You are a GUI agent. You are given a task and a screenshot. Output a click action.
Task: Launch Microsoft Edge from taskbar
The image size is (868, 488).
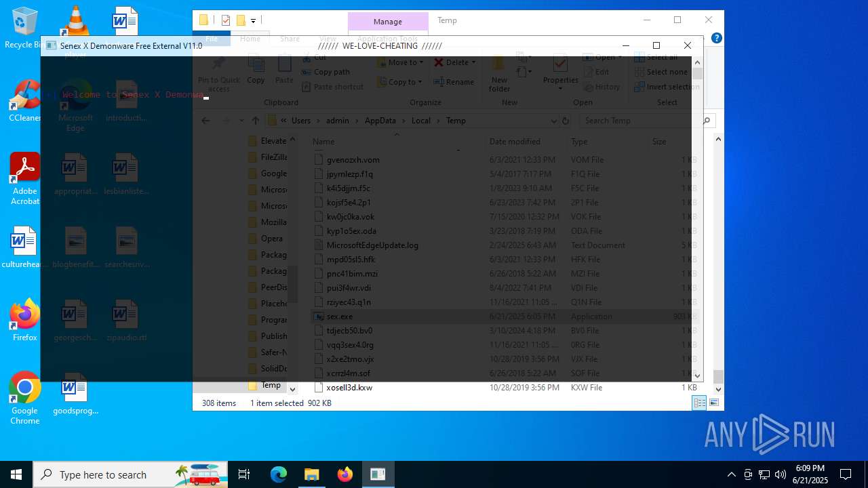pos(279,474)
